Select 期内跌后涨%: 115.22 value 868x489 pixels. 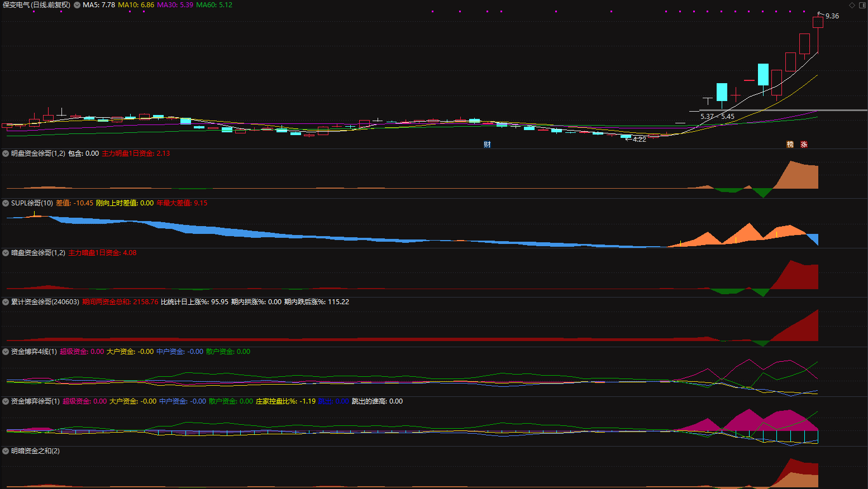click(x=317, y=302)
